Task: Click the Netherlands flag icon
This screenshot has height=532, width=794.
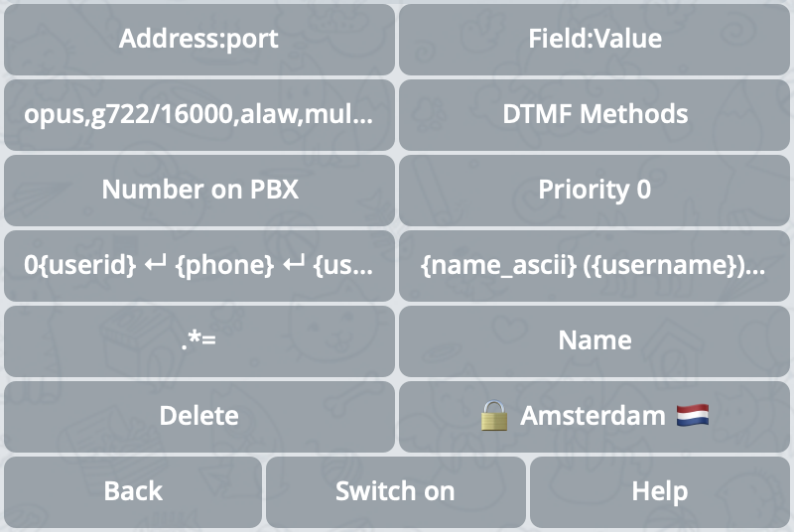Action: [693, 415]
